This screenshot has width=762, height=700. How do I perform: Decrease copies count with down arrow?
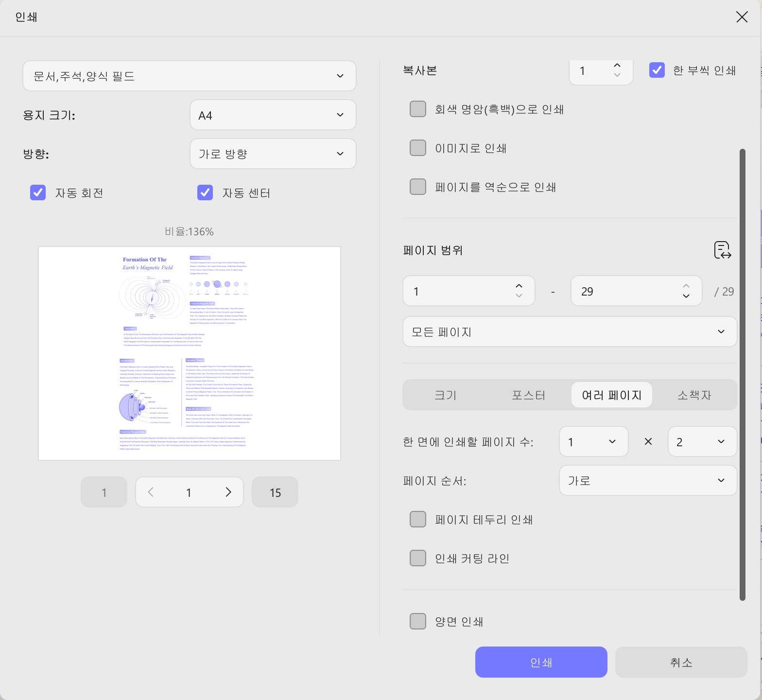(617, 75)
